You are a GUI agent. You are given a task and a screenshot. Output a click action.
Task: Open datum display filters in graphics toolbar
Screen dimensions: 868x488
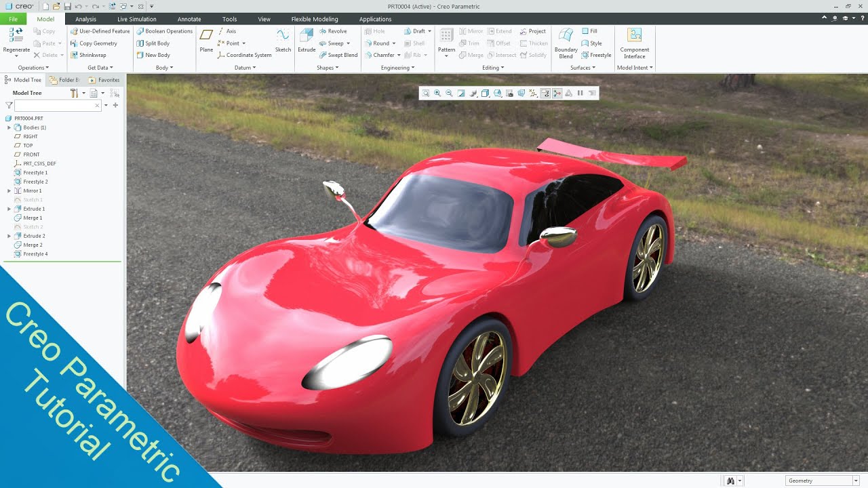533,93
